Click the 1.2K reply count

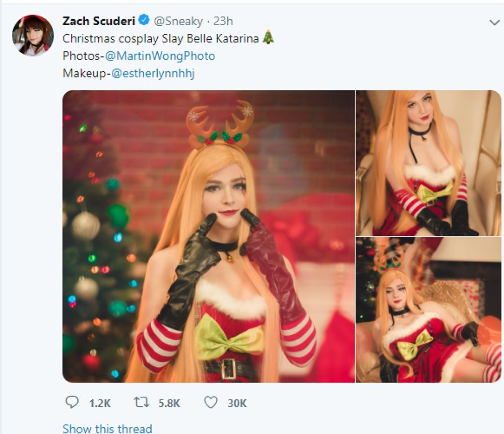[x=99, y=403]
